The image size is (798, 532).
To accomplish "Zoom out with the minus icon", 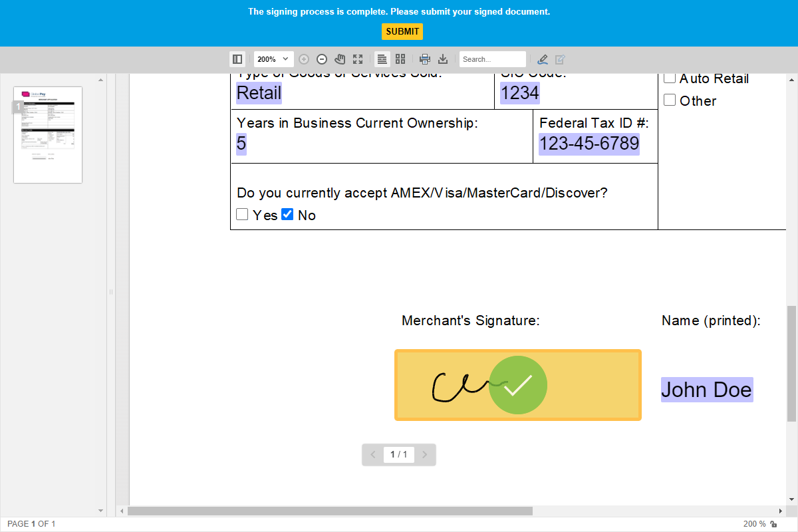I will (321, 59).
